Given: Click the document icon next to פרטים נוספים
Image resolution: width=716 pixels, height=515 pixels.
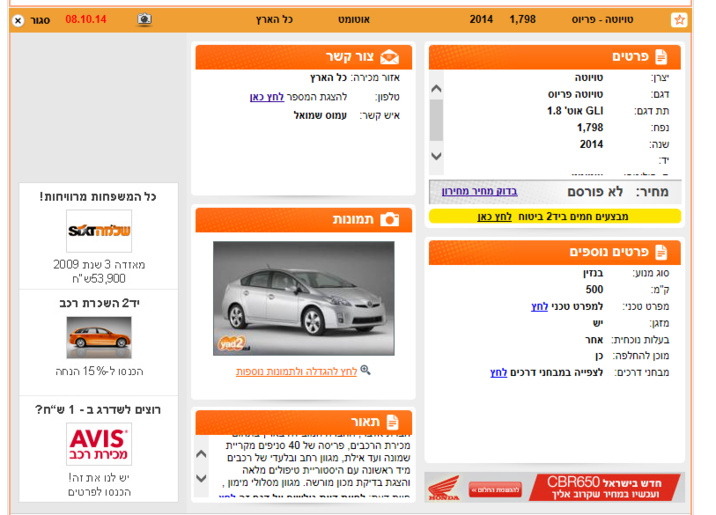Looking at the screenshot, I should [661, 252].
